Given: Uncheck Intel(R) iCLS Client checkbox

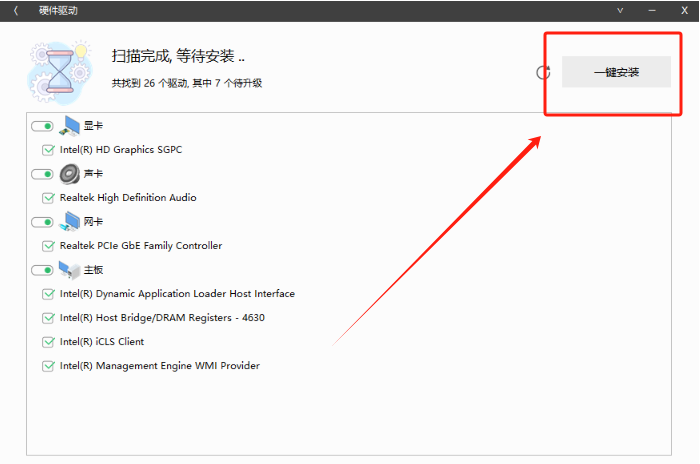Looking at the screenshot, I should coord(48,342).
